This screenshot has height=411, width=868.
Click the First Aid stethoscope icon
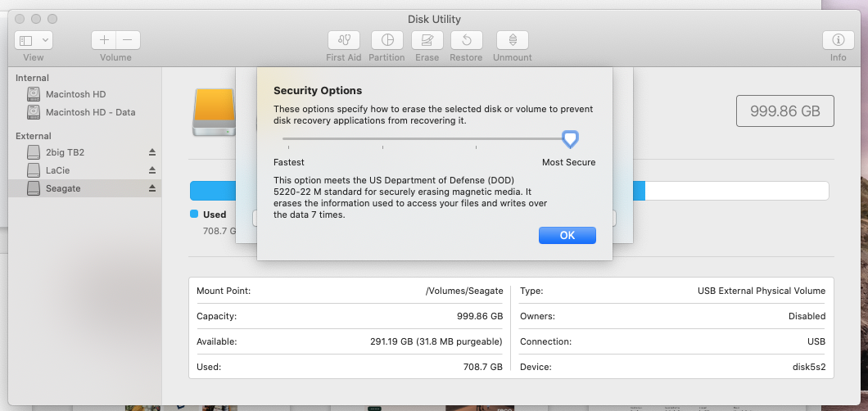pyautogui.click(x=344, y=40)
